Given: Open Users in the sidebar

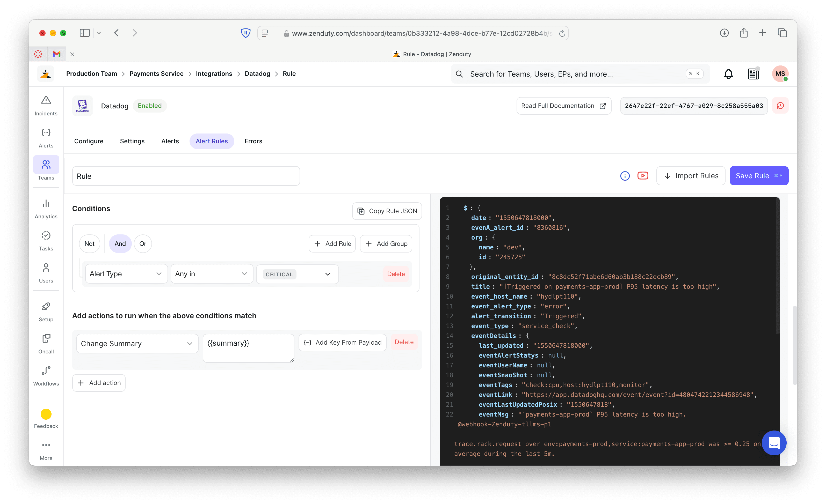Looking at the screenshot, I should pos(46,273).
